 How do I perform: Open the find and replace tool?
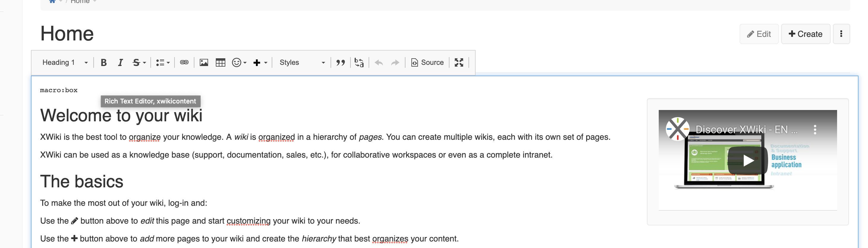pos(359,62)
